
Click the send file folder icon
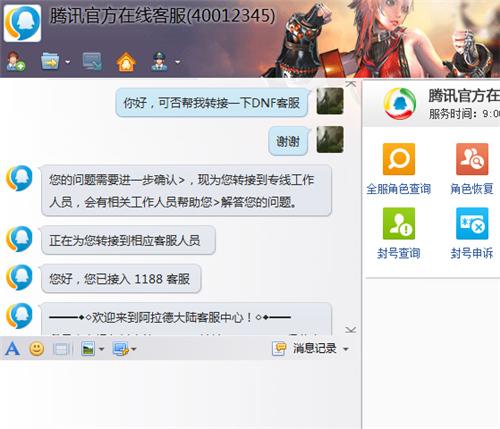coord(50,61)
